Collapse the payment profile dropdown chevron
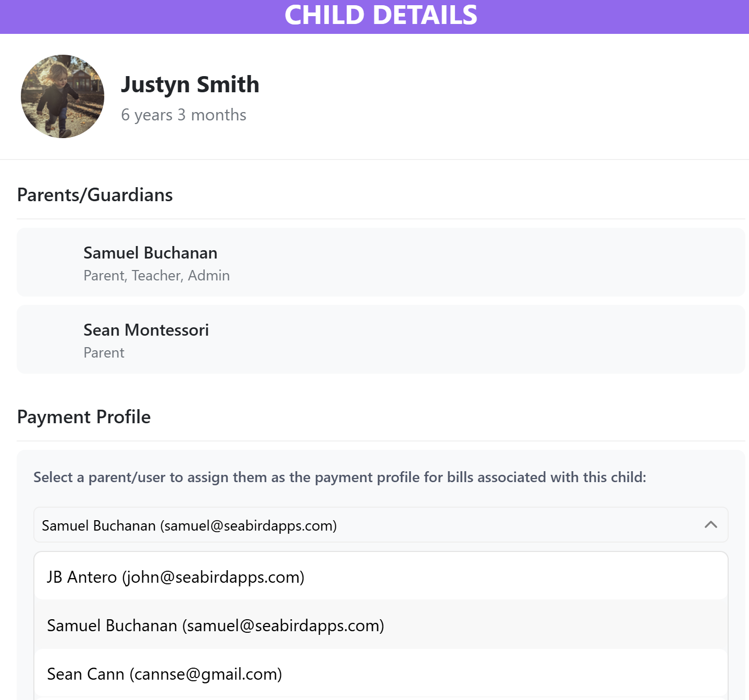 (710, 525)
